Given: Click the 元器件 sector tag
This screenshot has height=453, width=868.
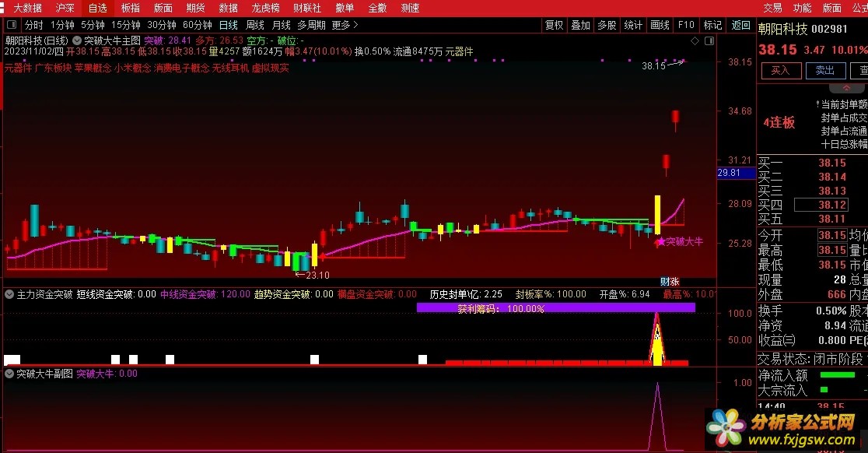Looking at the screenshot, I should [x=18, y=68].
